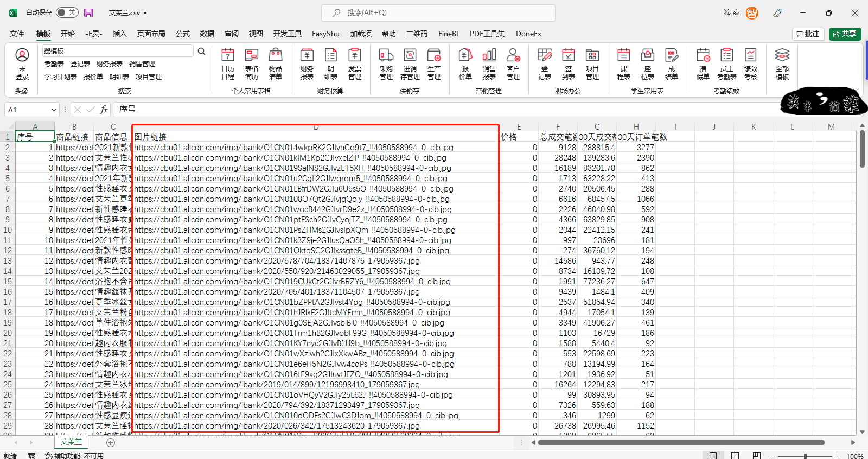The height and width of the screenshot is (459, 868).
Task: Open the 签到表 icon
Action: [x=569, y=64]
